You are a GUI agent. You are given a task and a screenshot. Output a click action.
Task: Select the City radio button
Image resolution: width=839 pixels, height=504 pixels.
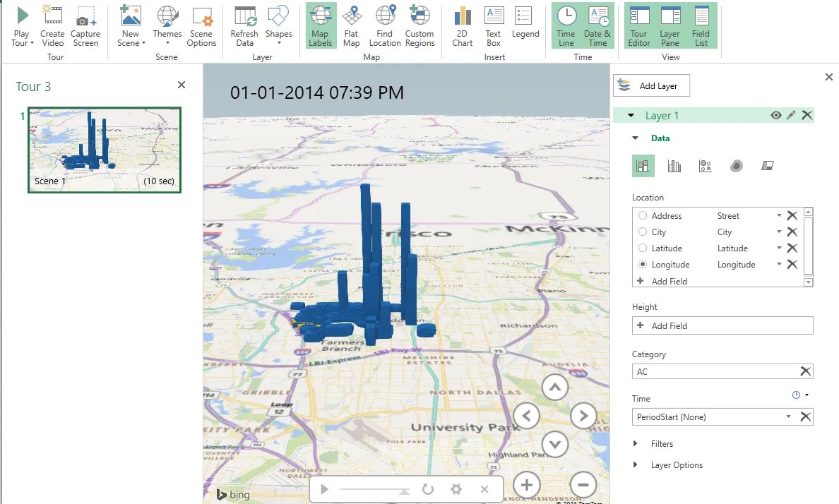tap(642, 232)
